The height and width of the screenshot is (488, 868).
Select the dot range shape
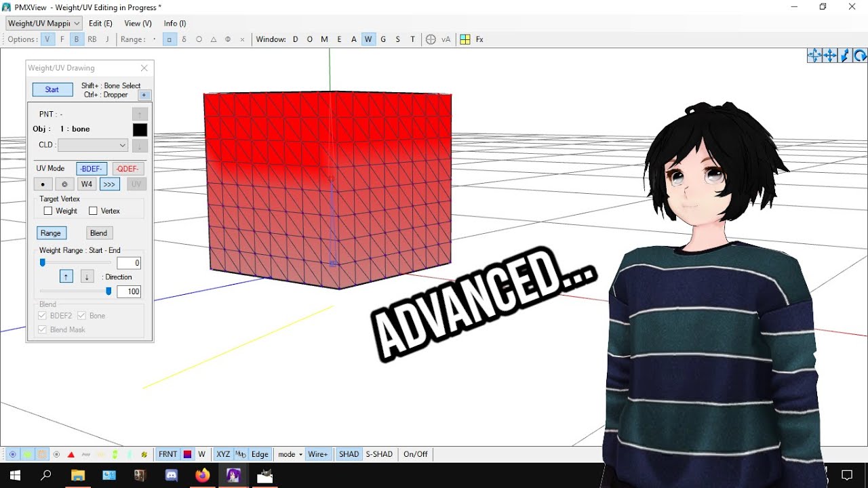point(155,39)
